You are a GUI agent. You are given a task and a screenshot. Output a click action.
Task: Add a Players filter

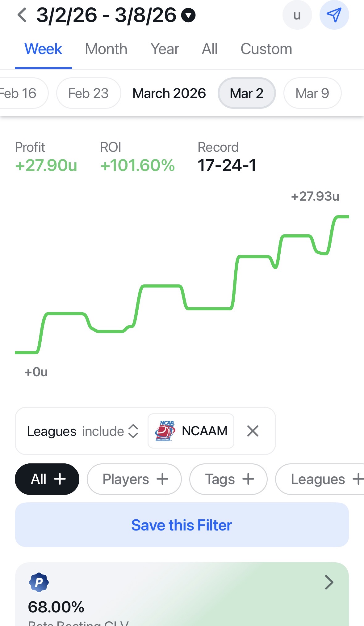(x=134, y=479)
